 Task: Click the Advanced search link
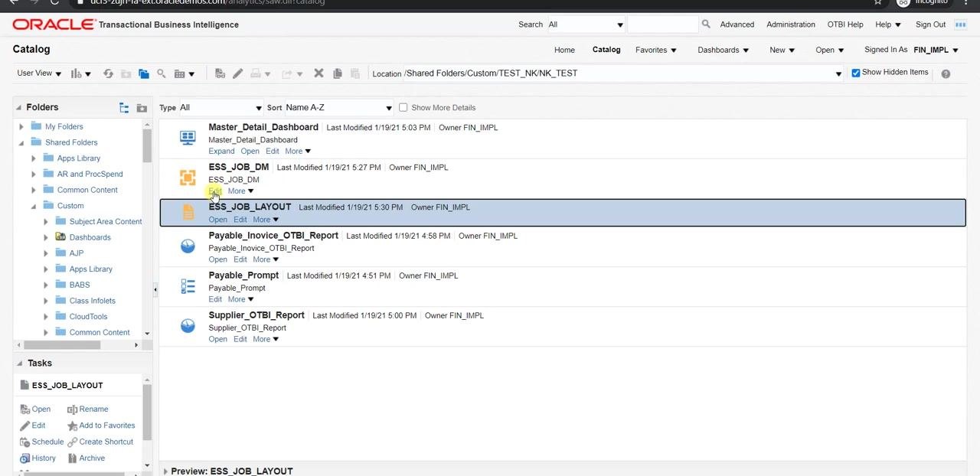737,24
